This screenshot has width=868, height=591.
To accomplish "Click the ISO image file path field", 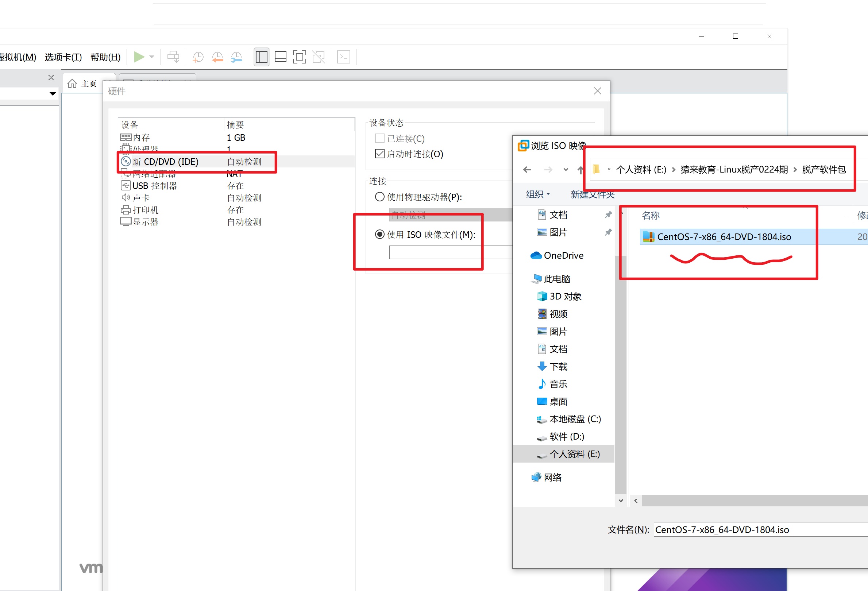I will point(451,252).
